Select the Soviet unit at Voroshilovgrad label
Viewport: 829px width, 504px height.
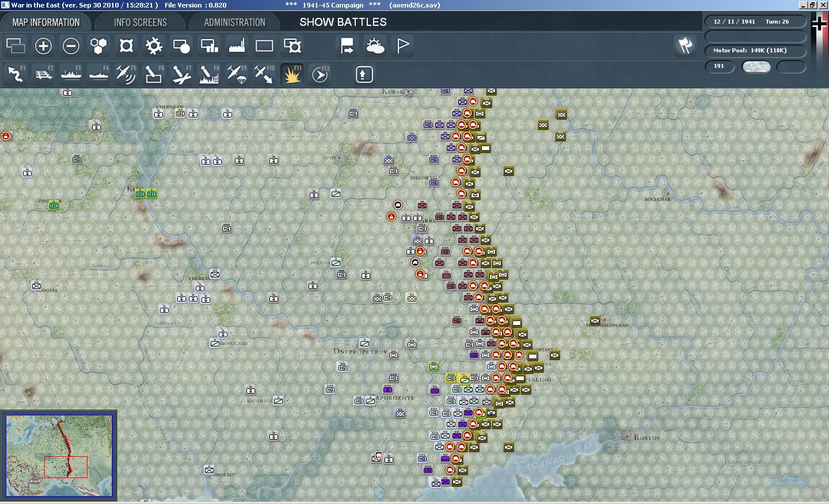[595, 320]
